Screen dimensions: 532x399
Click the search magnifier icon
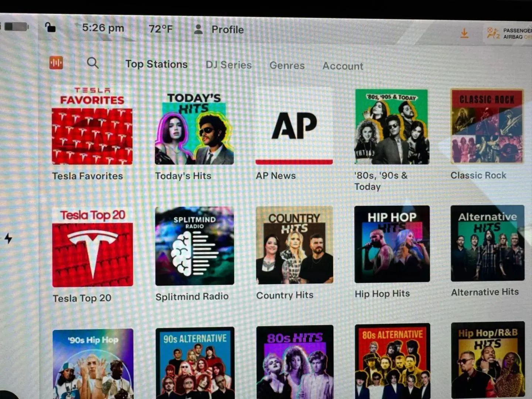(x=93, y=63)
